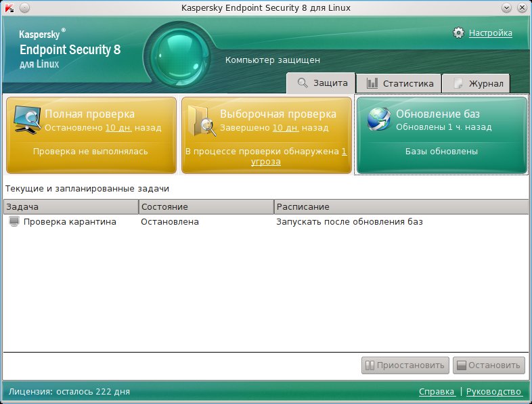Click the bar chart icon on Статистика tab
Image resolution: width=532 pixels, height=404 pixels.
(372, 83)
